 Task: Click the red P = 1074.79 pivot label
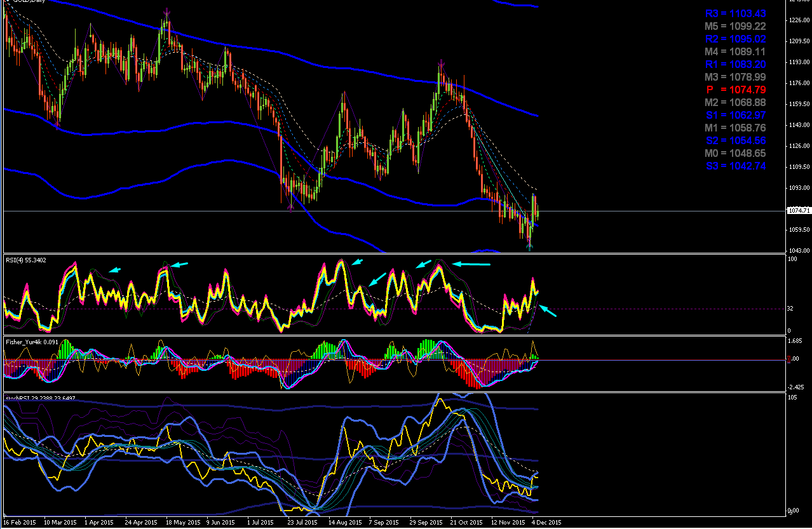[735, 90]
